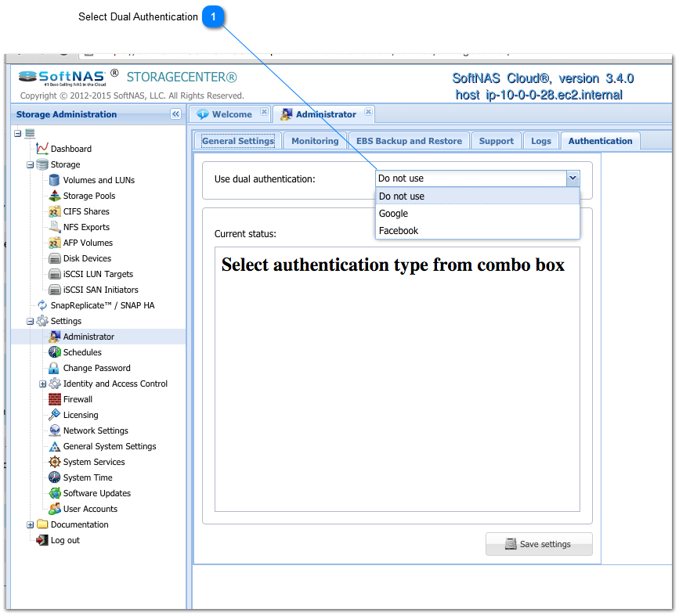Image resolution: width=679 pixels, height=616 pixels.
Task: Collapse the Storage tree branch
Action: click(31, 165)
